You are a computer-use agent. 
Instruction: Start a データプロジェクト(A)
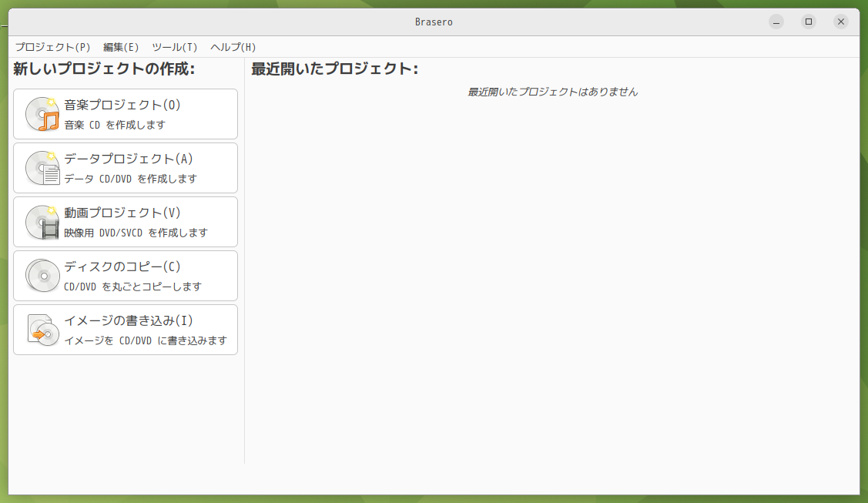[126, 168]
